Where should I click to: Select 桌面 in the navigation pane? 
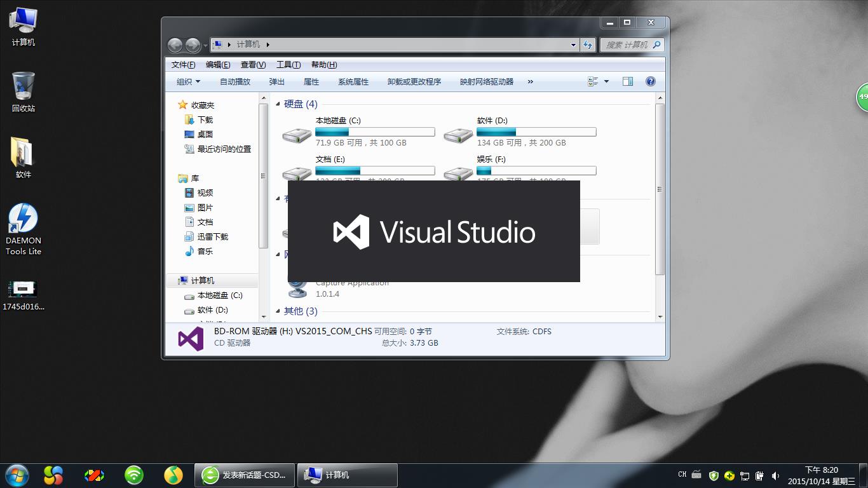(198, 134)
